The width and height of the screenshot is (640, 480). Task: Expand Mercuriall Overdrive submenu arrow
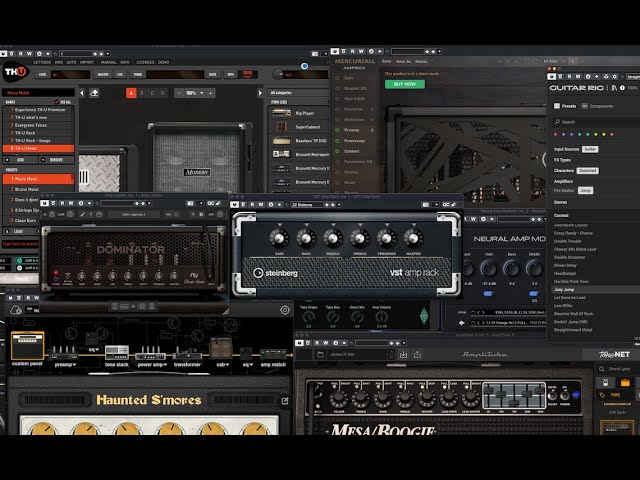point(372,109)
